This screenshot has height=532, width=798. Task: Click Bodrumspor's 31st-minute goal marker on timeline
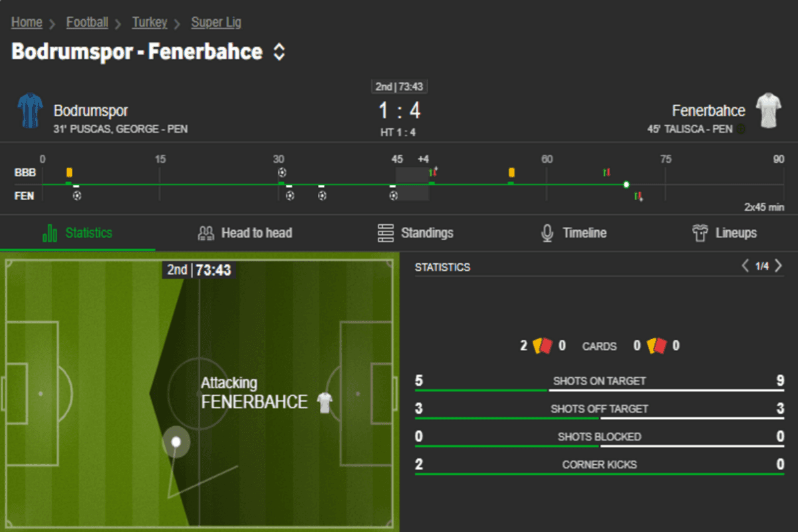(282, 173)
